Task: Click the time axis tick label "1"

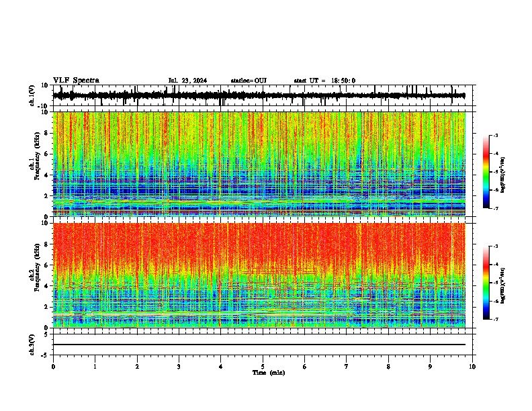Action: (95, 367)
